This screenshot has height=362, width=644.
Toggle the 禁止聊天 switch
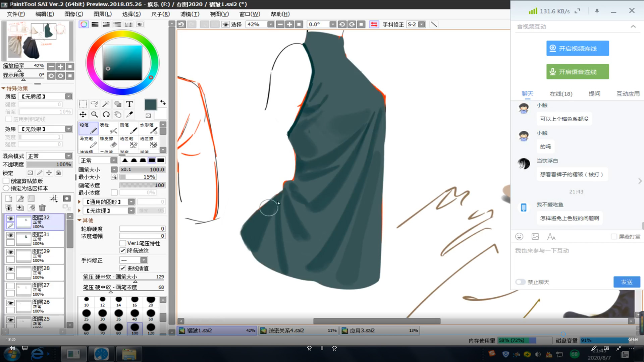[x=520, y=282]
